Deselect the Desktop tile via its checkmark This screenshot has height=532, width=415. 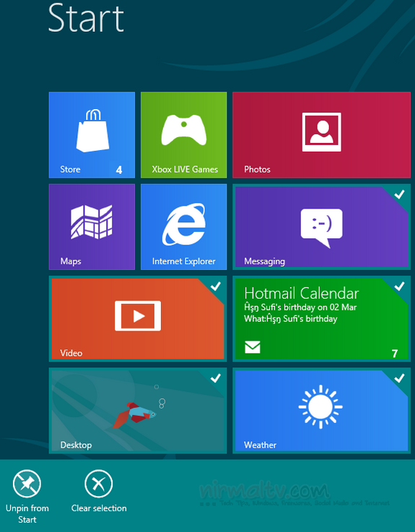(x=216, y=378)
